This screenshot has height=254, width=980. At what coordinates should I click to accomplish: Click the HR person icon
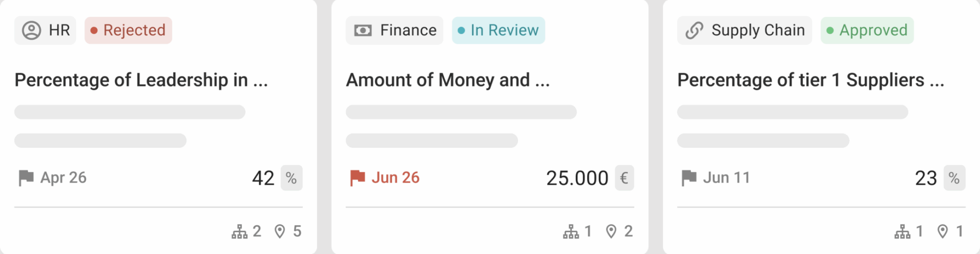click(31, 30)
